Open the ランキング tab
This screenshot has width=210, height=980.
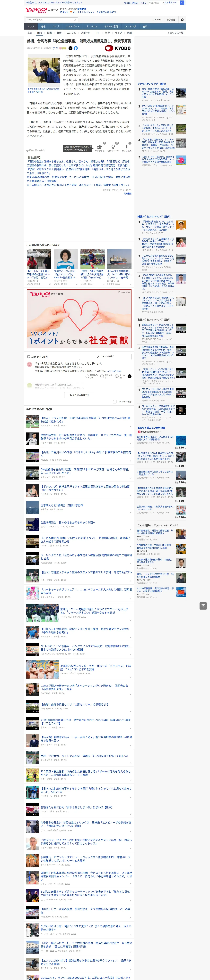point(130,27)
